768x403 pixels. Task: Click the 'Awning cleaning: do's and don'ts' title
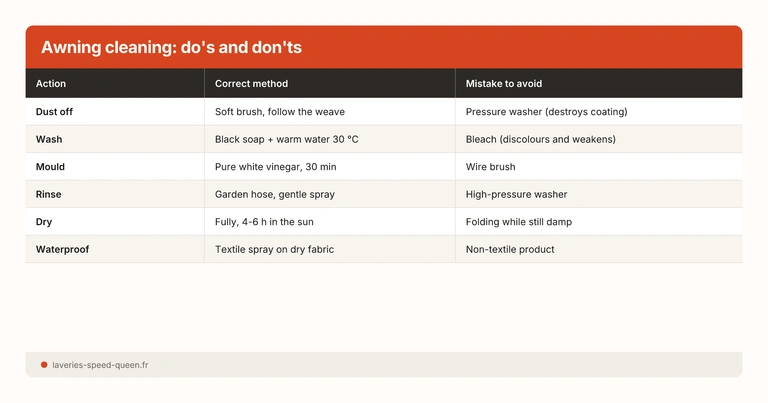tap(171, 48)
